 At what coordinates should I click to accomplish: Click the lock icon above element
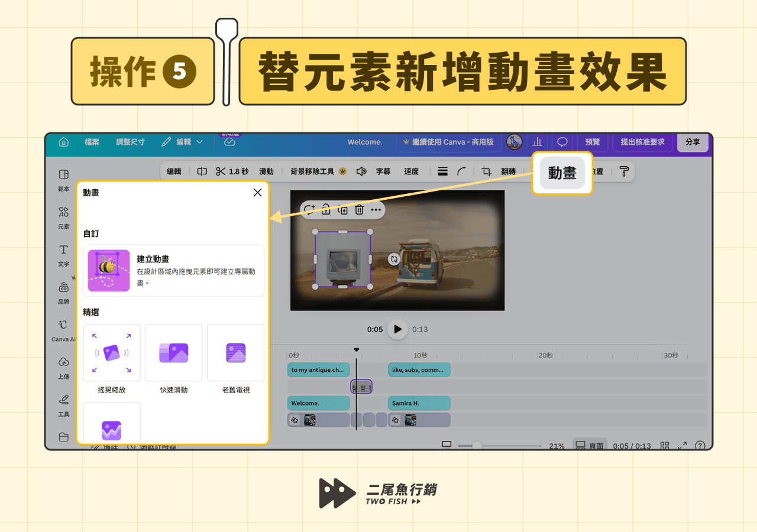[326, 209]
